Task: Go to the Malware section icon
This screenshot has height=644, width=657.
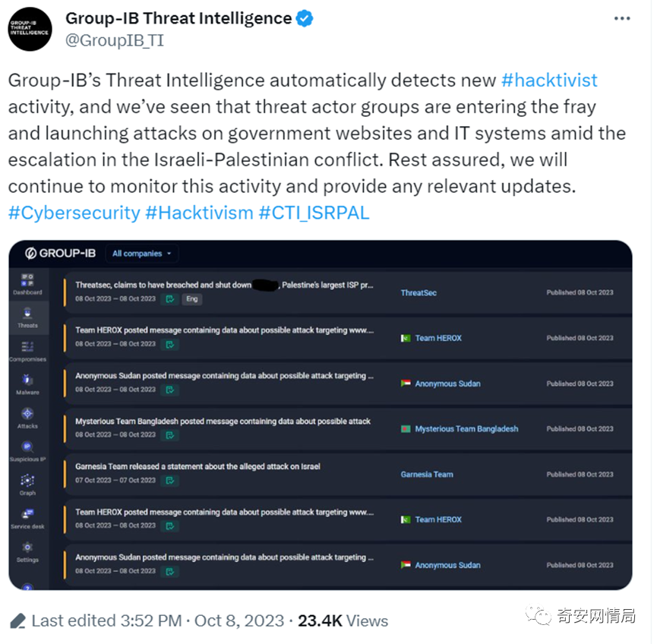Action: [x=27, y=380]
